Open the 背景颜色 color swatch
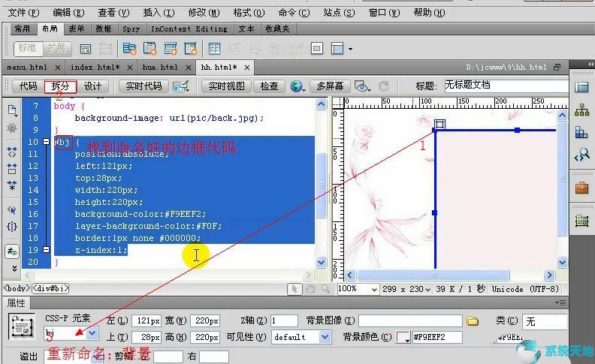 [403, 337]
